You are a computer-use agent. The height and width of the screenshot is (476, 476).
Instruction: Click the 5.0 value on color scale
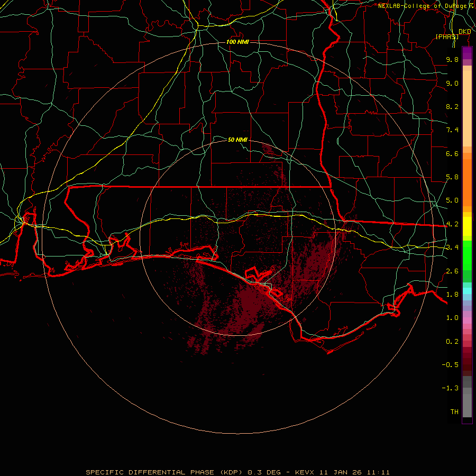(x=452, y=200)
